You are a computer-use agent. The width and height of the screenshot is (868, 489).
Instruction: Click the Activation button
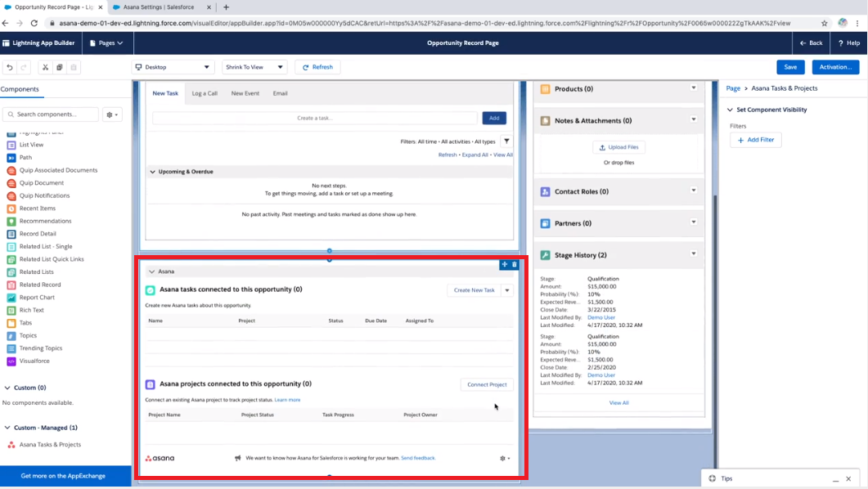(x=835, y=67)
